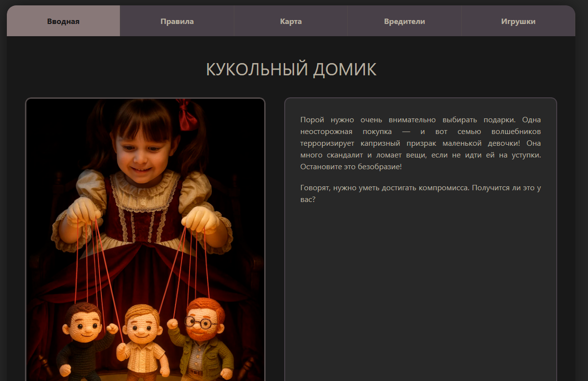Click the КУКОЛЬНЫЙ ДОМИК page title
588x381 pixels.
292,69
